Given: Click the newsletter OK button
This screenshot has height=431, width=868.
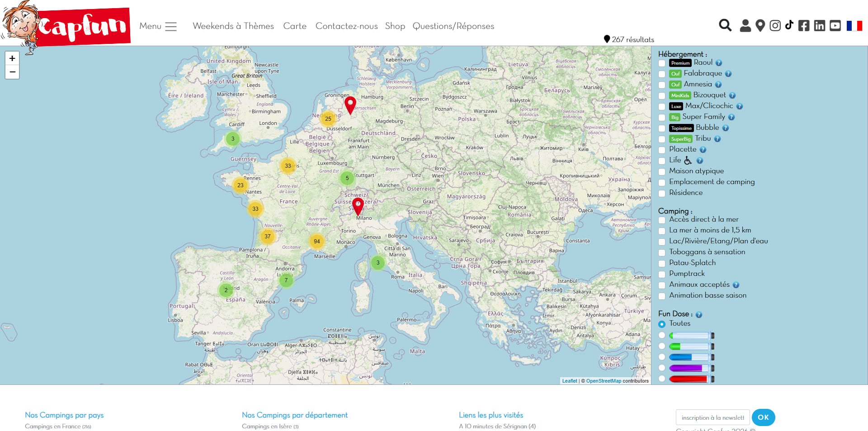Looking at the screenshot, I should [x=764, y=417].
